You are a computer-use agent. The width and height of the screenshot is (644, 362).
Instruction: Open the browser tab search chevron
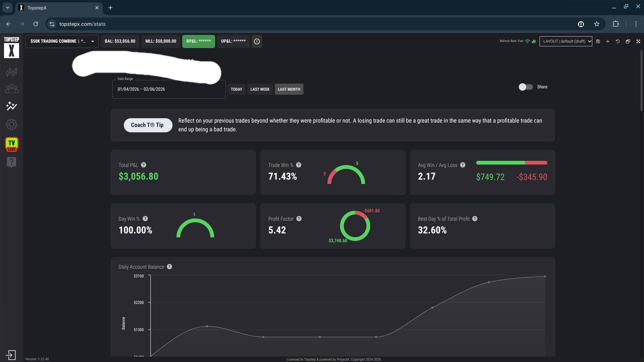7,7
